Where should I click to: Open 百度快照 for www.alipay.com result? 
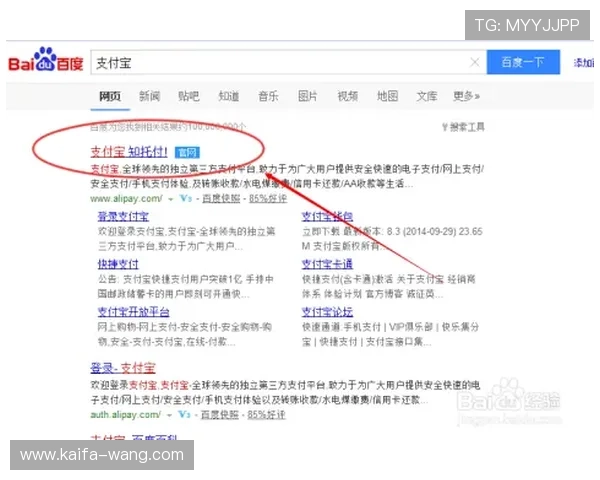[x=221, y=198]
